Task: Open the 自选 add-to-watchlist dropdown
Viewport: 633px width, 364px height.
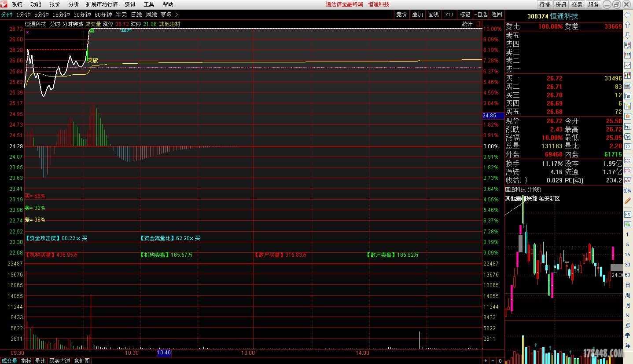Action: coord(481,15)
